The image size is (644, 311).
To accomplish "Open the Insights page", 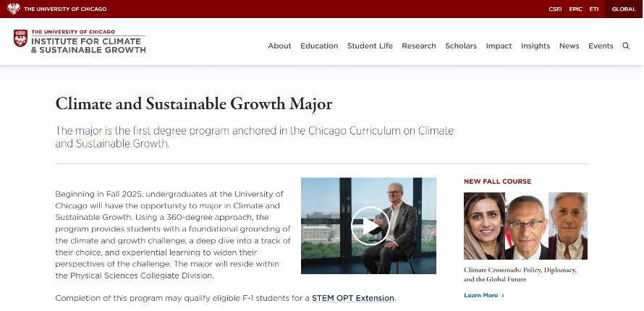I will click(535, 46).
